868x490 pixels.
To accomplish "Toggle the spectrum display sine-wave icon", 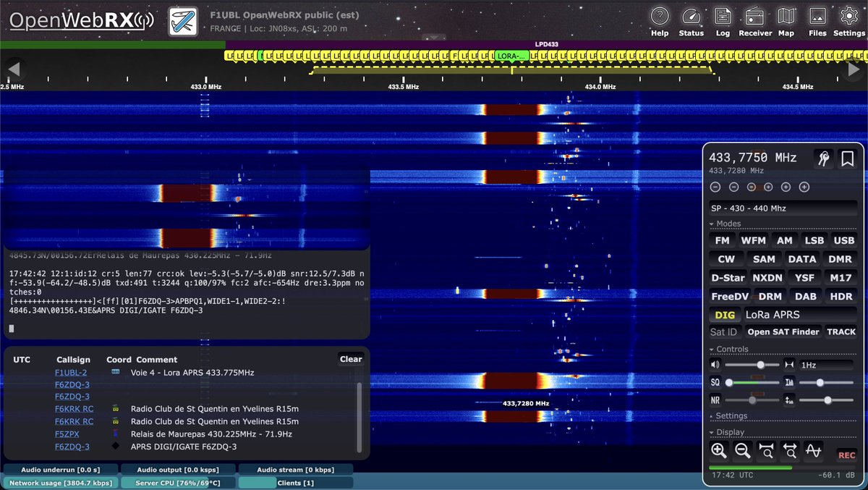I will pos(814,451).
